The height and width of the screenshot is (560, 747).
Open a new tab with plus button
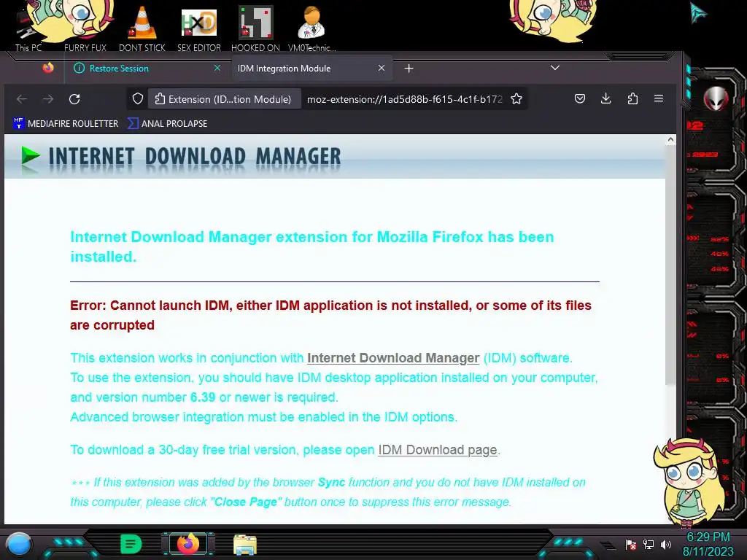tap(409, 69)
